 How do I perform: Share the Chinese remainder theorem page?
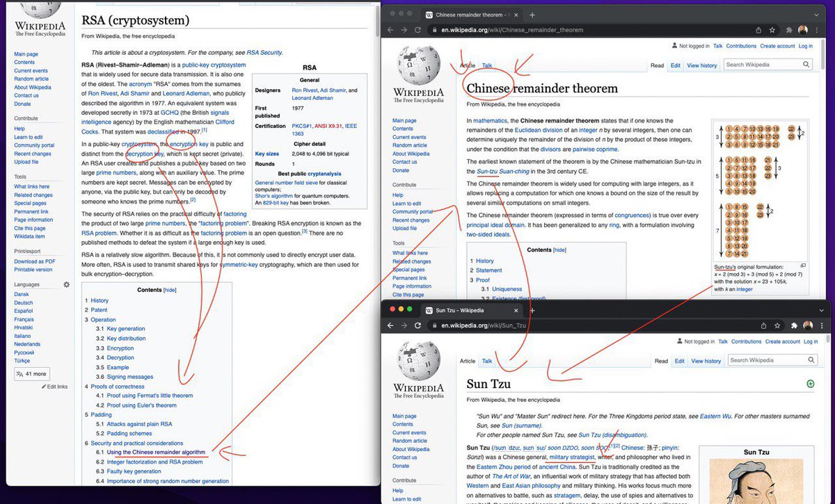tap(758, 30)
